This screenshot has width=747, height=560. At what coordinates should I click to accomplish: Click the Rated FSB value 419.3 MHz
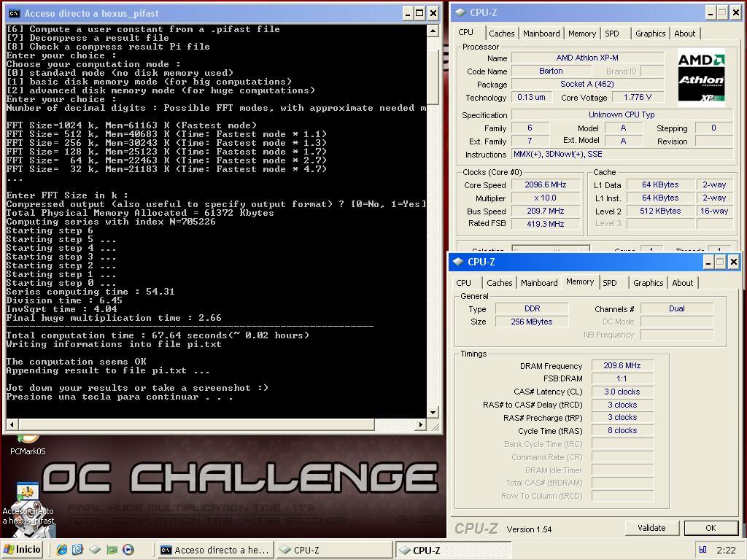pyautogui.click(x=546, y=224)
